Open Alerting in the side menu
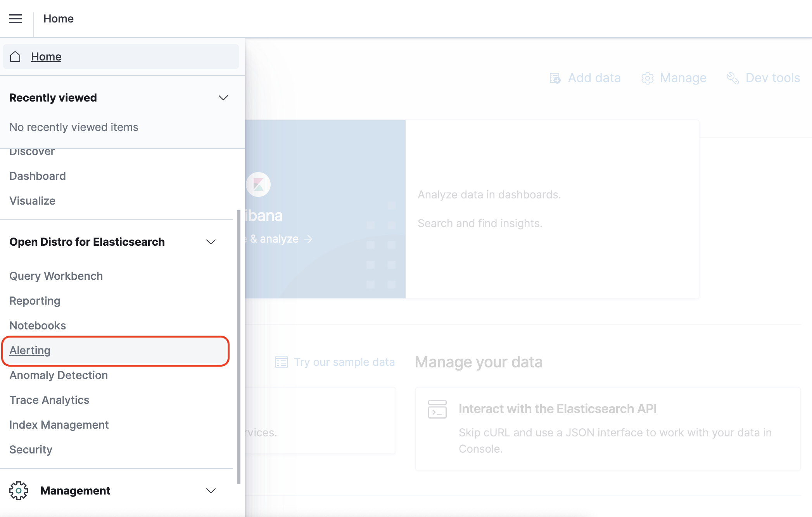812x517 pixels. [x=30, y=350]
